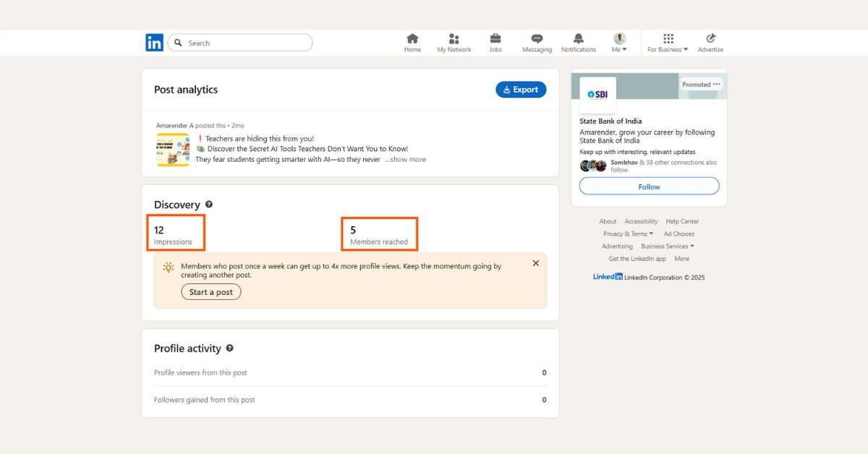
Task: Open the My Network icon
Action: (x=454, y=38)
